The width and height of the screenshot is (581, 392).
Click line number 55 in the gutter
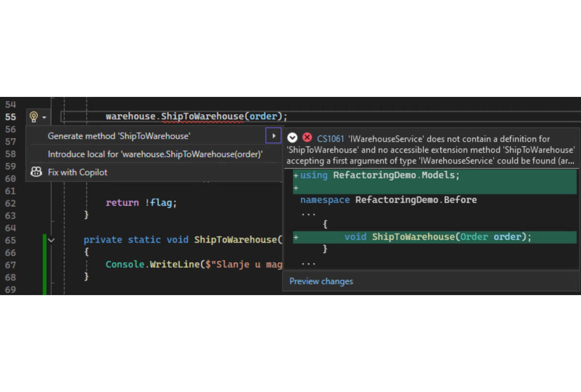11,117
